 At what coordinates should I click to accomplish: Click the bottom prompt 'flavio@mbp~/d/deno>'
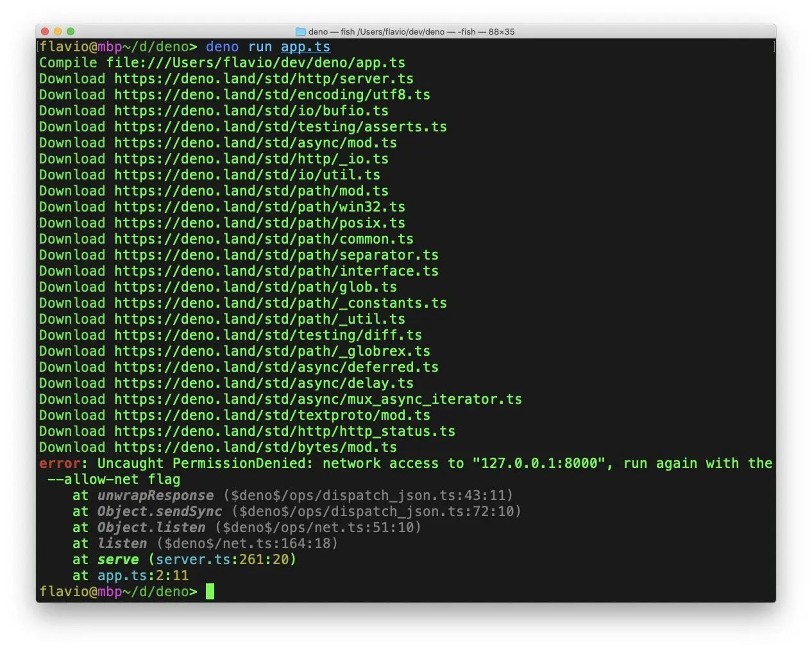(118, 592)
